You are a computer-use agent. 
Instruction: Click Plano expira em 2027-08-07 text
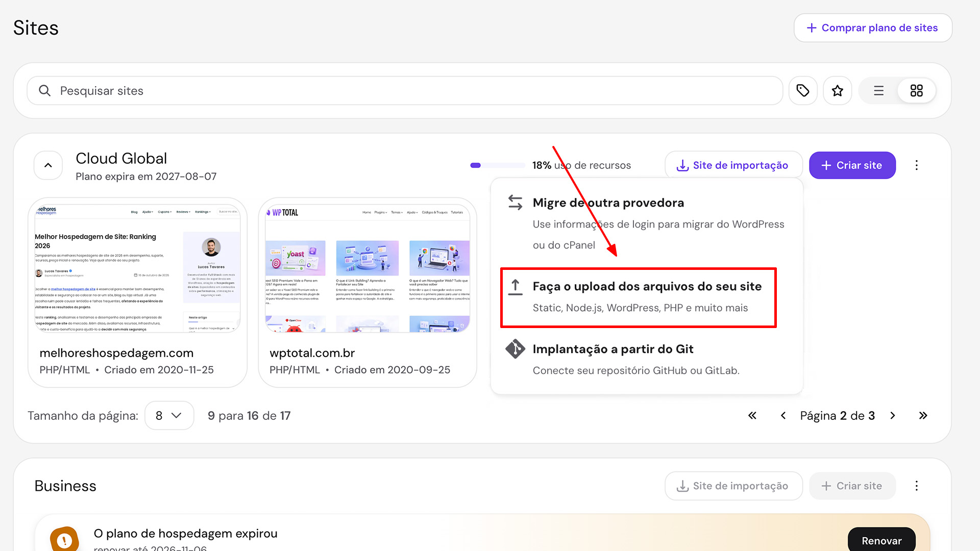tap(146, 177)
